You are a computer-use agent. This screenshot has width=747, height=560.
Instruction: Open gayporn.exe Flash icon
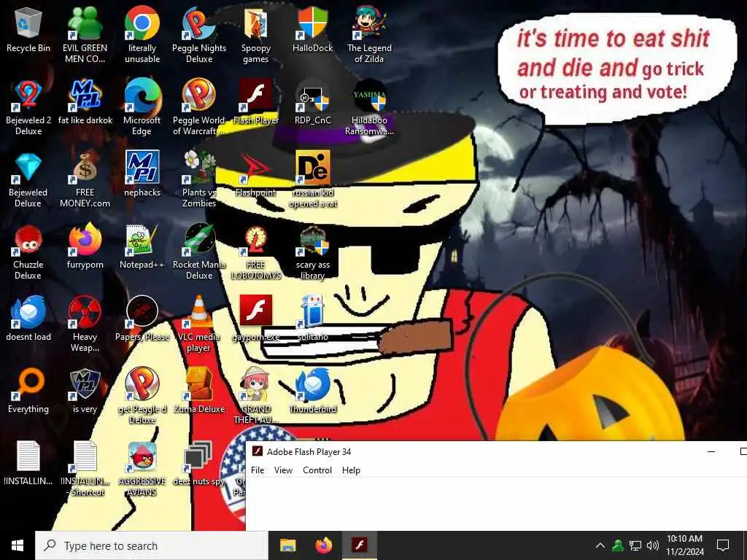click(256, 318)
